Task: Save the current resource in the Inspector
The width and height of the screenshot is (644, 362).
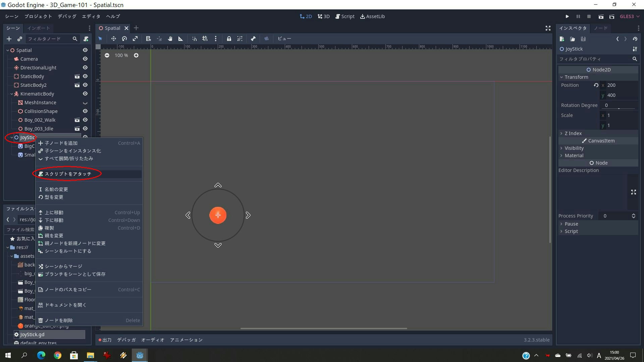Action: (x=583, y=39)
